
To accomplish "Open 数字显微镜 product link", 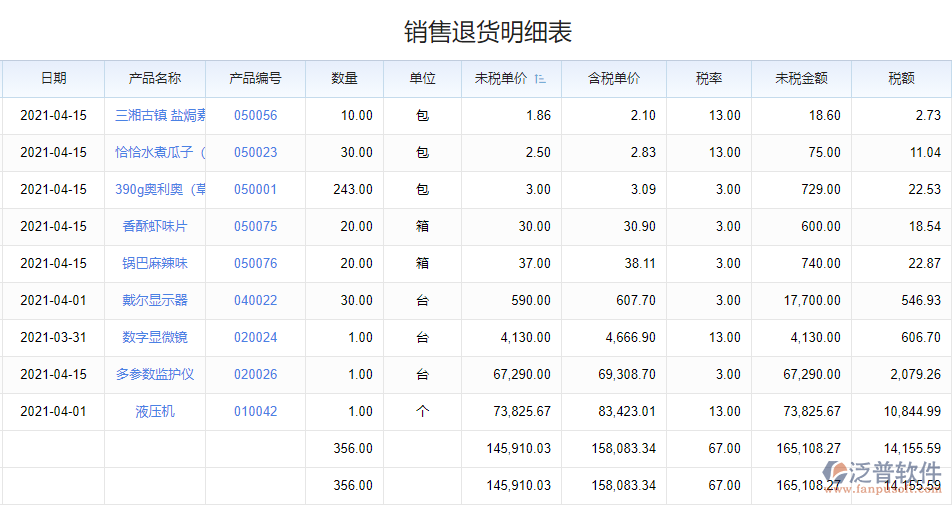I will tap(155, 338).
